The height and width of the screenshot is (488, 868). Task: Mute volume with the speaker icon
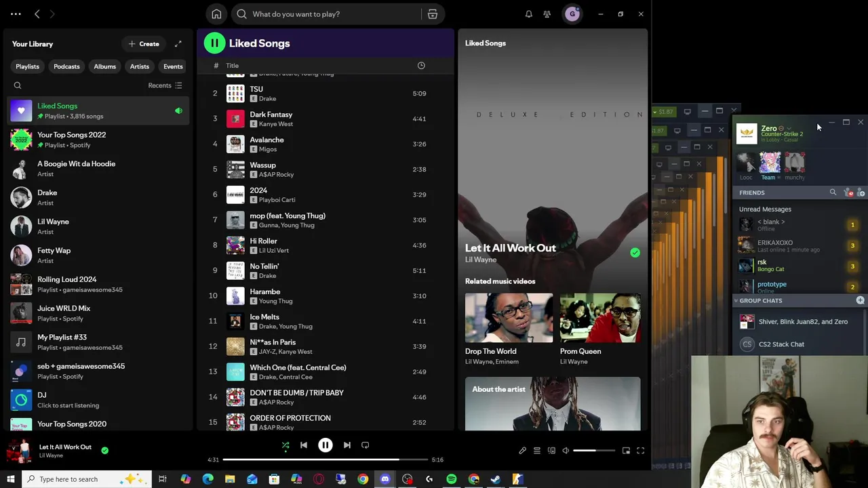click(x=566, y=451)
